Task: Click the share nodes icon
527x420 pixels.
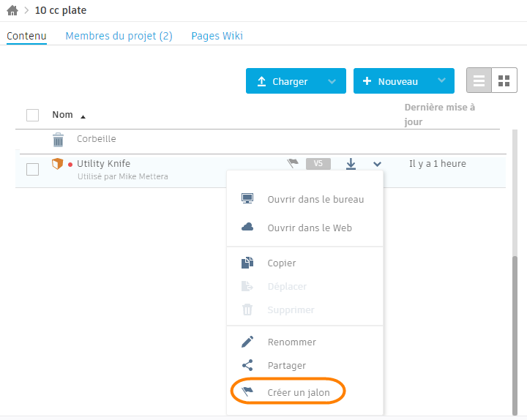Action: pos(247,365)
